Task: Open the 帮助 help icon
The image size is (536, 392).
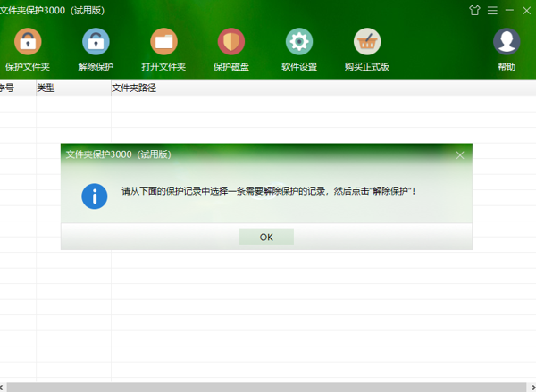Action: [507, 42]
